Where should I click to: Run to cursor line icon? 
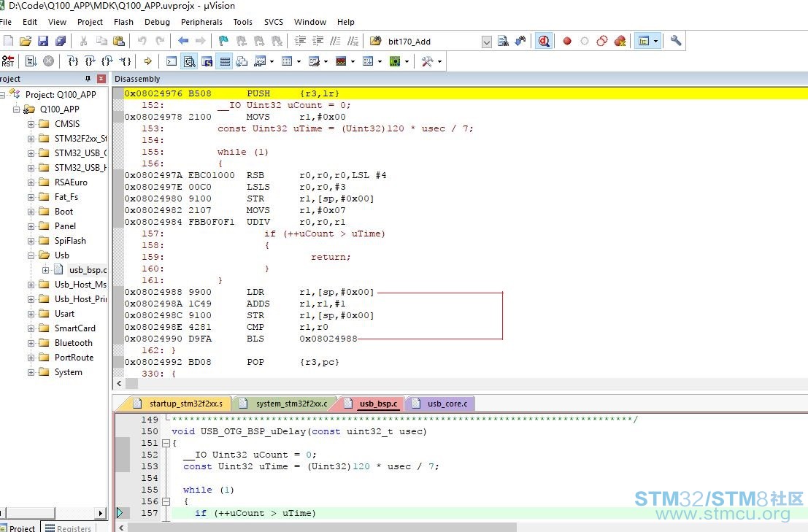pos(125,61)
